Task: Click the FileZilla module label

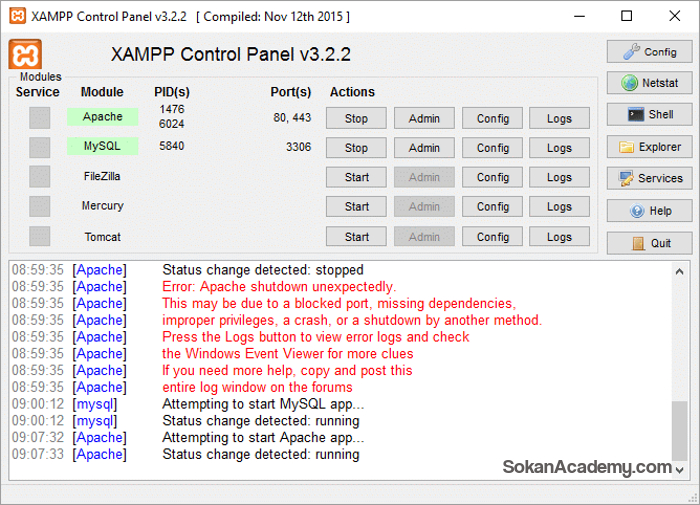Action: 102,176
